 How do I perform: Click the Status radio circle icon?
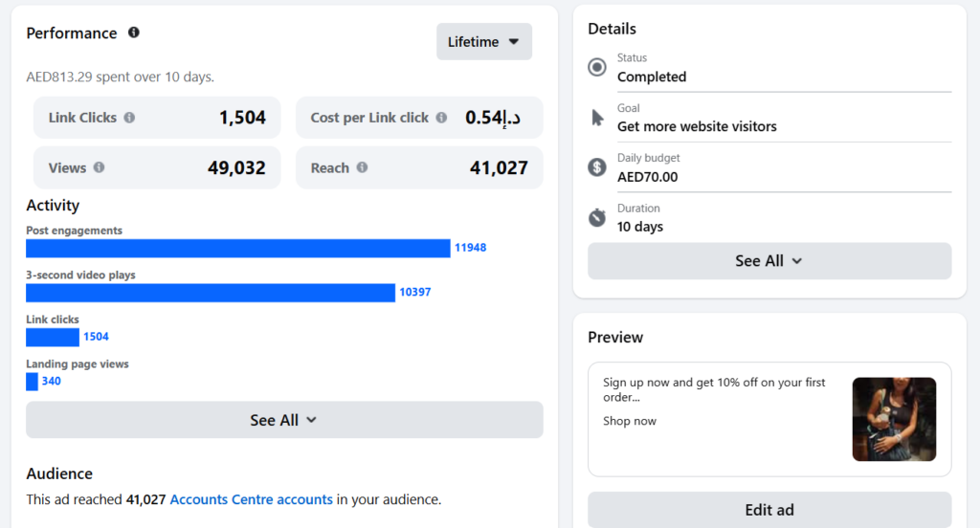pyautogui.click(x=597, y=67)
